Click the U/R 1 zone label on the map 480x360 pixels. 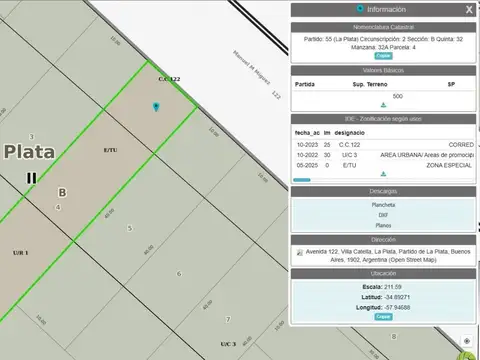point(21,253)
